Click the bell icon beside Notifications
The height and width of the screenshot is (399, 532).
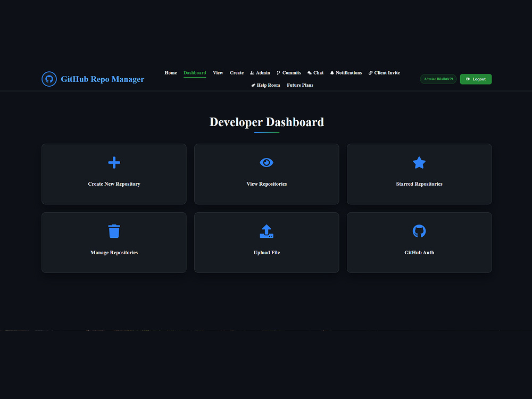coord(332,73)
